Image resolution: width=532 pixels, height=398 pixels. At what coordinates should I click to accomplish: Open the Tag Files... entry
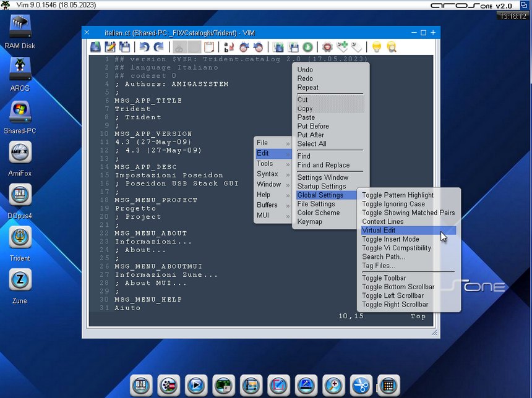coord(379,266)
